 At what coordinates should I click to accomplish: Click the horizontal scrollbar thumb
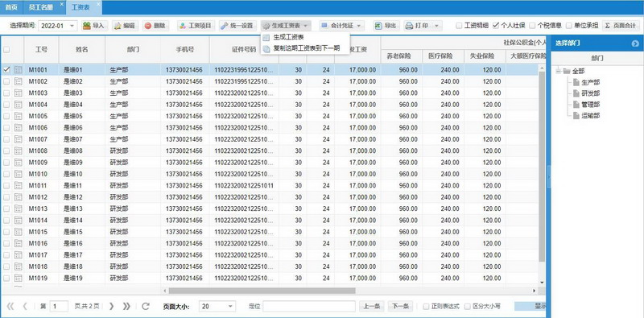(x=262, y=291)
